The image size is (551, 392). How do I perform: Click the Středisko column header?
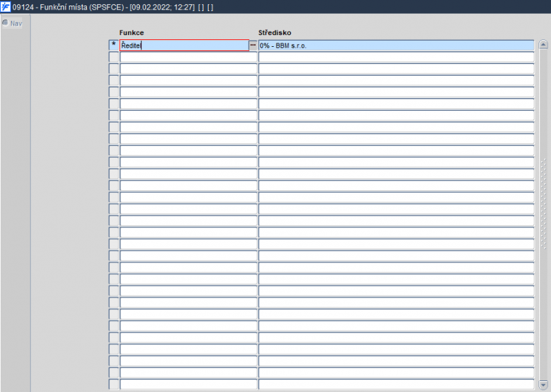pos(275,32)
